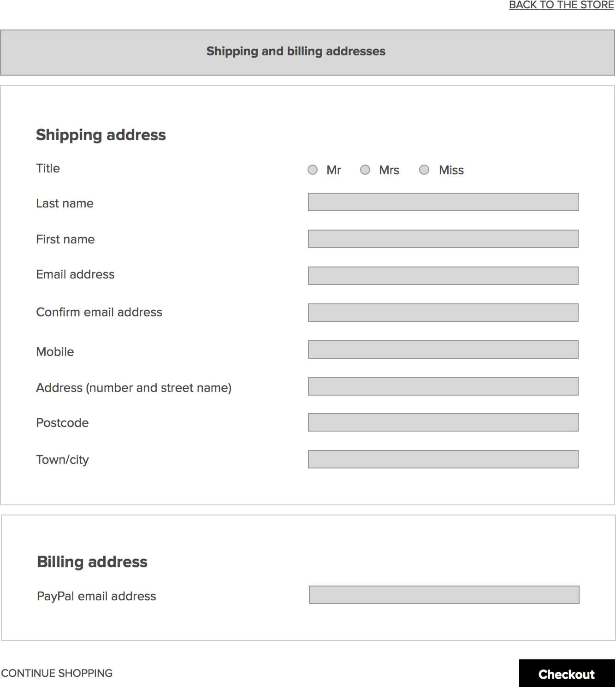Focus the Address number and street field
This screenshot has height=687, width=616.
tap(443, 386)
